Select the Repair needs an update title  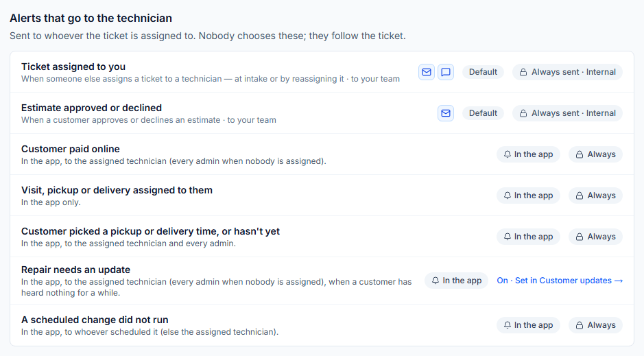click(x=75, y=270)
